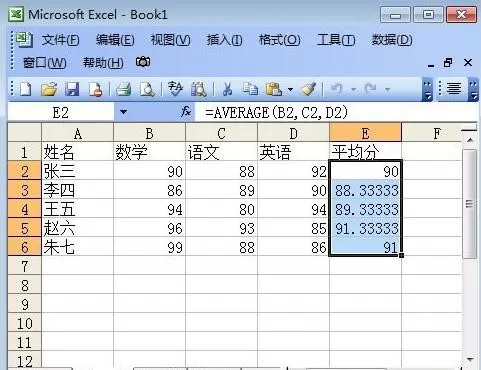481x370 pixels.
Task: Open the 文件(F) menu
Action: point(60,40)
